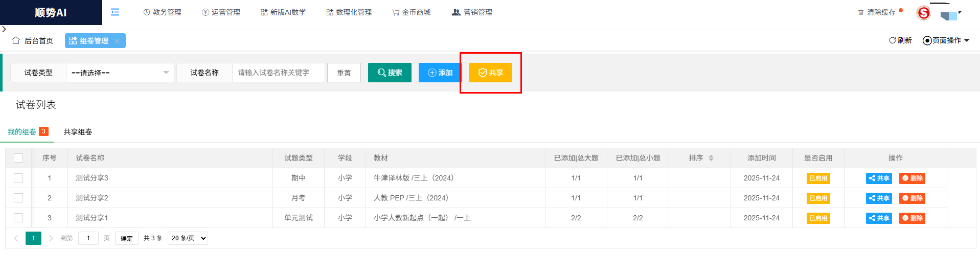Toggle the select-all header checkbox
Screen dimensions: 980x273
tap(18, 158)
